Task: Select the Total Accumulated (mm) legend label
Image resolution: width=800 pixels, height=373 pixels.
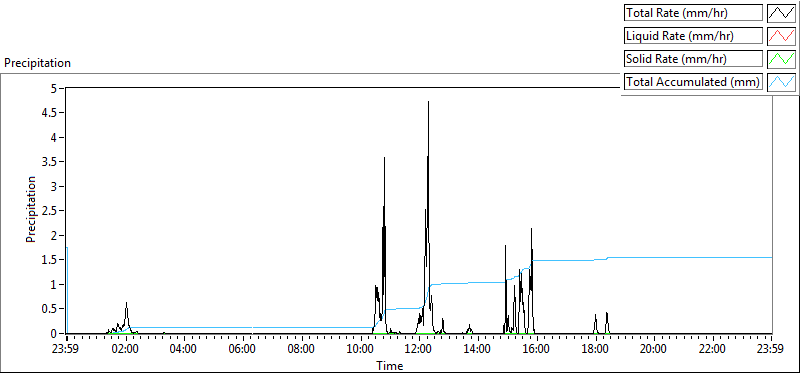Action: (x=693, y=82)
